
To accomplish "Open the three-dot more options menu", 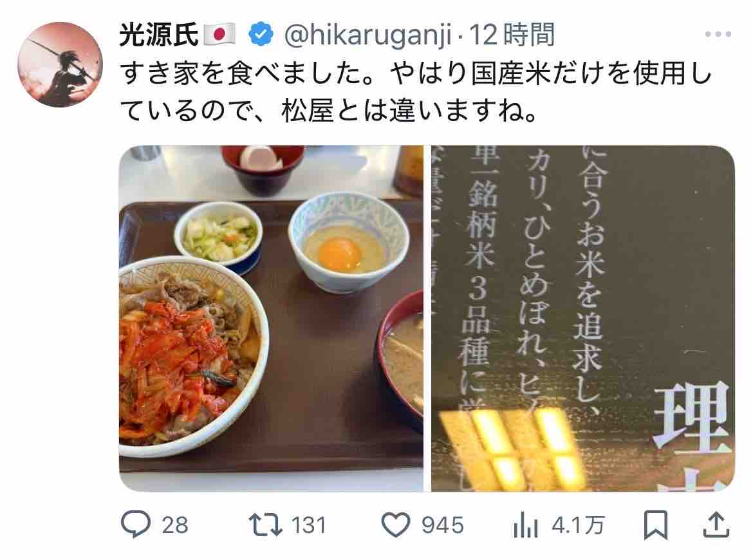I will 718,35.
